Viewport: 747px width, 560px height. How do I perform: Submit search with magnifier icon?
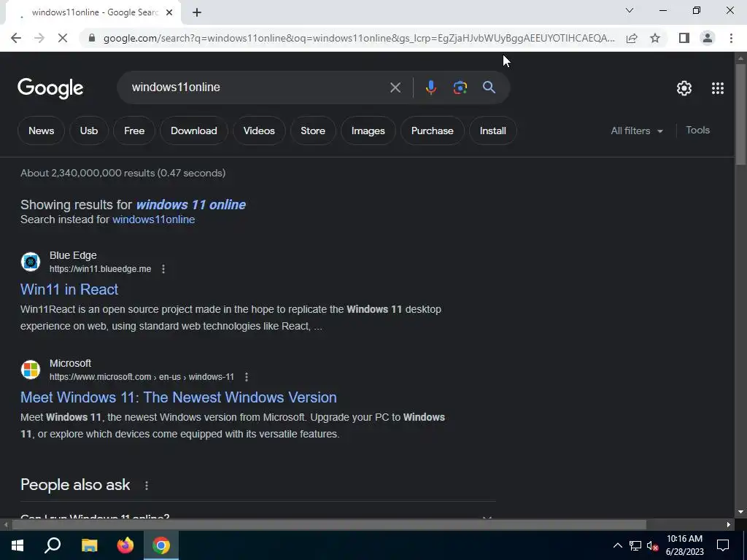coord(489,87)
